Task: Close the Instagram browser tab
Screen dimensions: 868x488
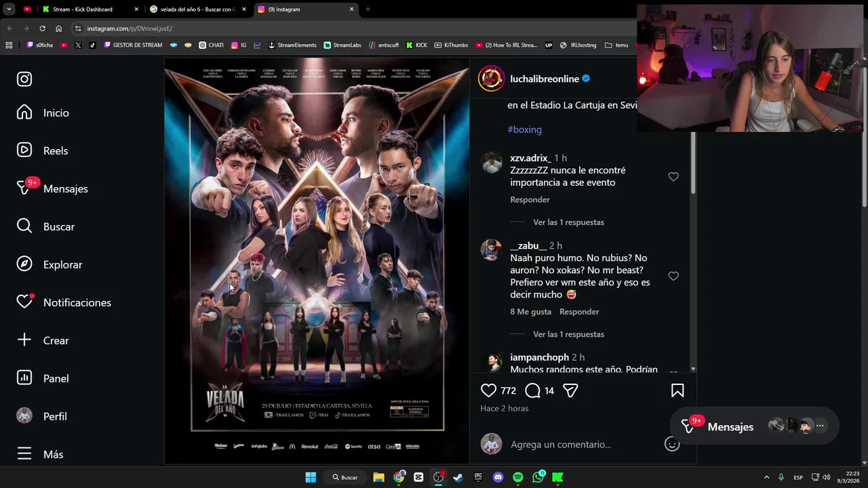Action: (x=351, y=9)
